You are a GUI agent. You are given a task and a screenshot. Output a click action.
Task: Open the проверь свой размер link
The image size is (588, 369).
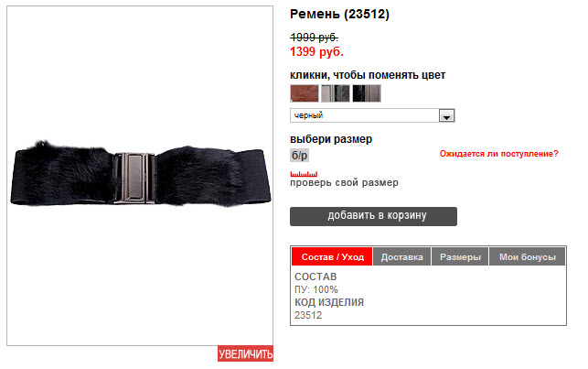point(344,183)
